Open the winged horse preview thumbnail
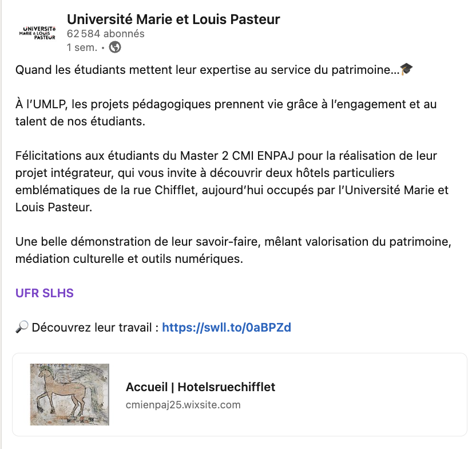Viewport: 476px width, 449px height. pyautogui.click(x=70, y=395)
